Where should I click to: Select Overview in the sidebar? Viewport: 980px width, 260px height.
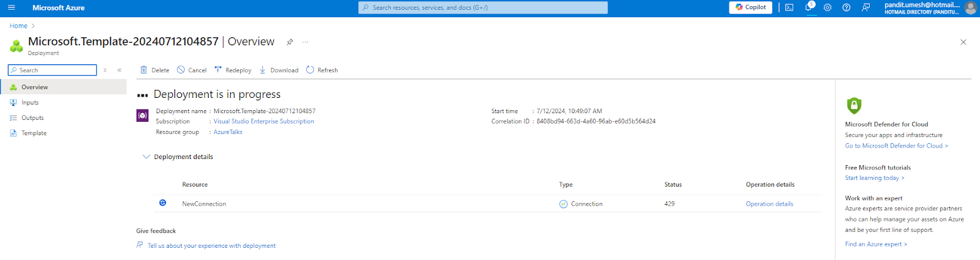63,87
